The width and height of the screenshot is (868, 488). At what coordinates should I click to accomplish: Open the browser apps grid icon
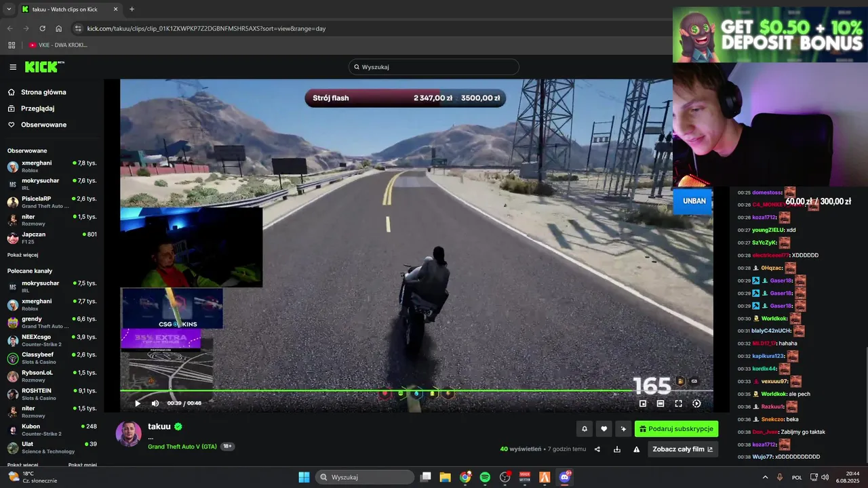12,45
